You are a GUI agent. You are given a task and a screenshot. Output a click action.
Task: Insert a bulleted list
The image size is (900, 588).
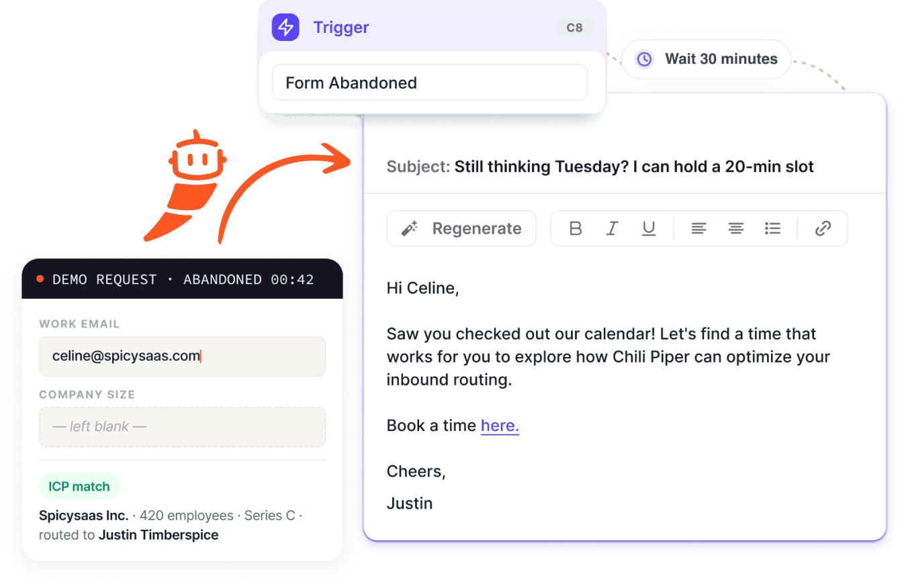pos(772,229)
